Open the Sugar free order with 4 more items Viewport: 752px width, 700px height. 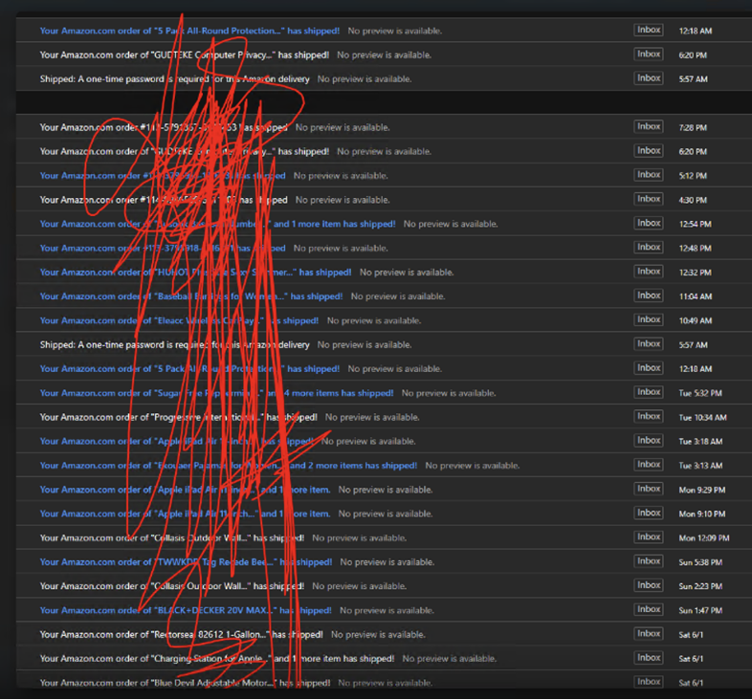(x=216, y=393)
